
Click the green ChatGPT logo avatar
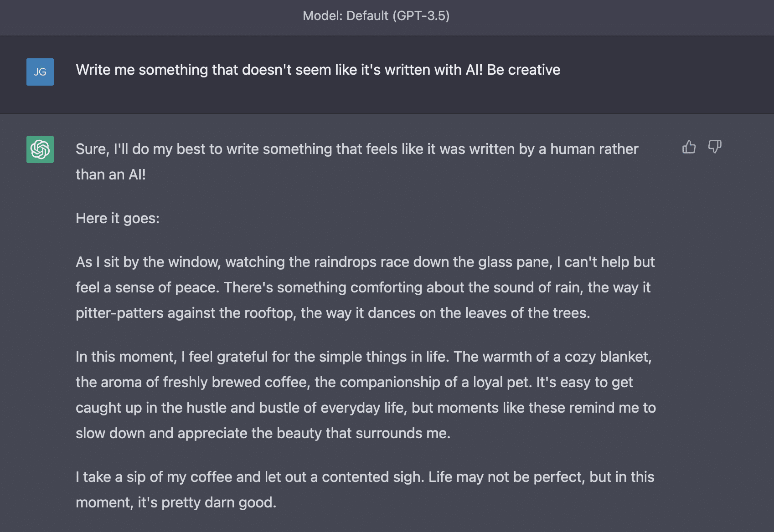point(40,149)
